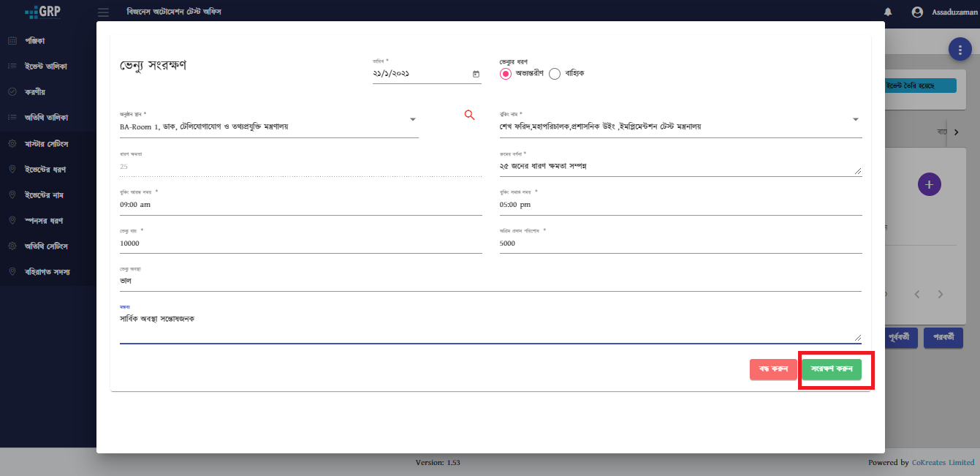Image resolution: width=980 pixels, height=476 pixels.
Task: Click the Version: 1.53 footer text
Action: pyautogui.click(x=438, y=463)
